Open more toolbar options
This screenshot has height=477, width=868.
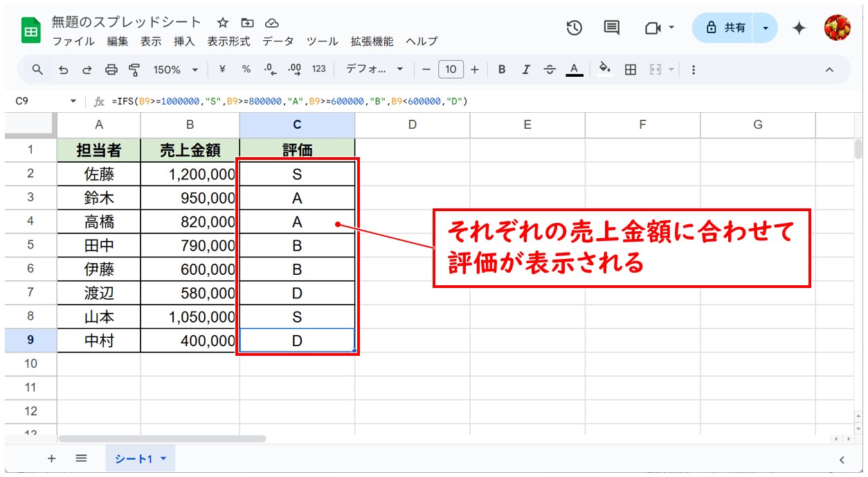[x=694, y=69]
